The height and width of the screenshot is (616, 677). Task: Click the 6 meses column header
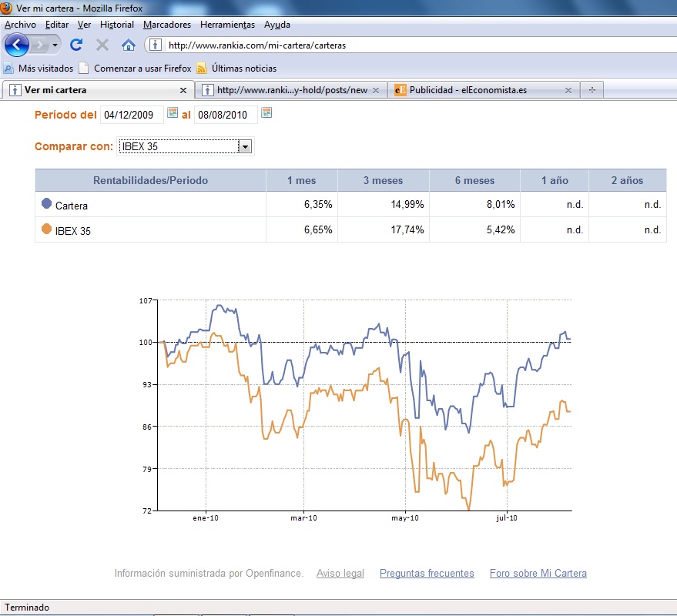474,180
